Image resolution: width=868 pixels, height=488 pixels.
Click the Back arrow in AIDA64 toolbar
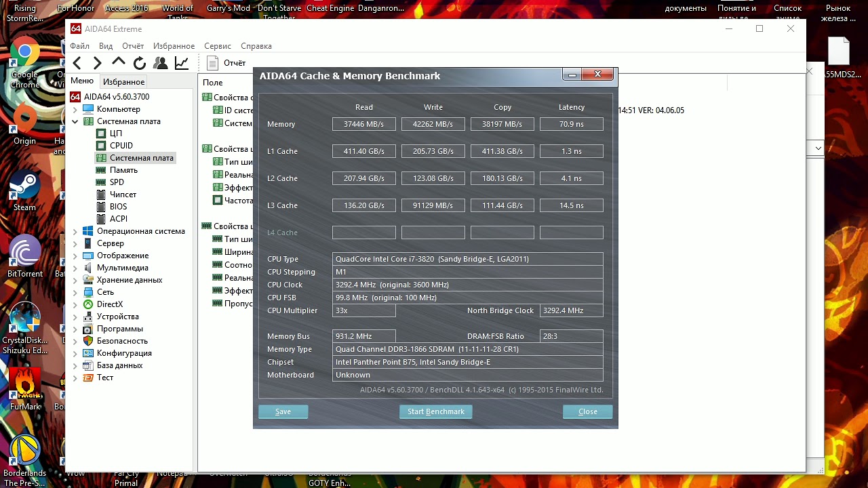[77, 63]
